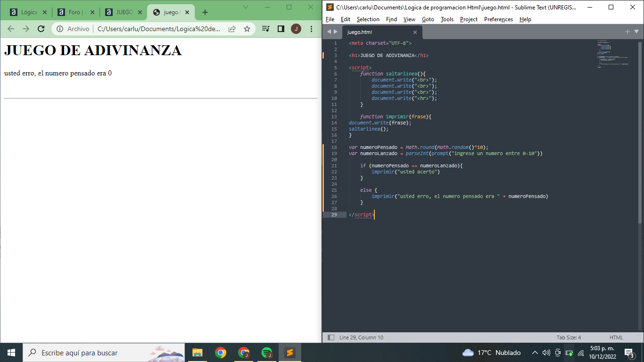Switch to the Lógica browser tab
644x362 pixels.
pos(29,12)
